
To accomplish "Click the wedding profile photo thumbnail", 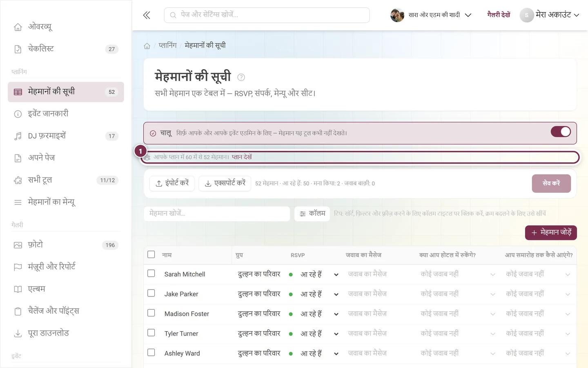I will click(397, 15).
